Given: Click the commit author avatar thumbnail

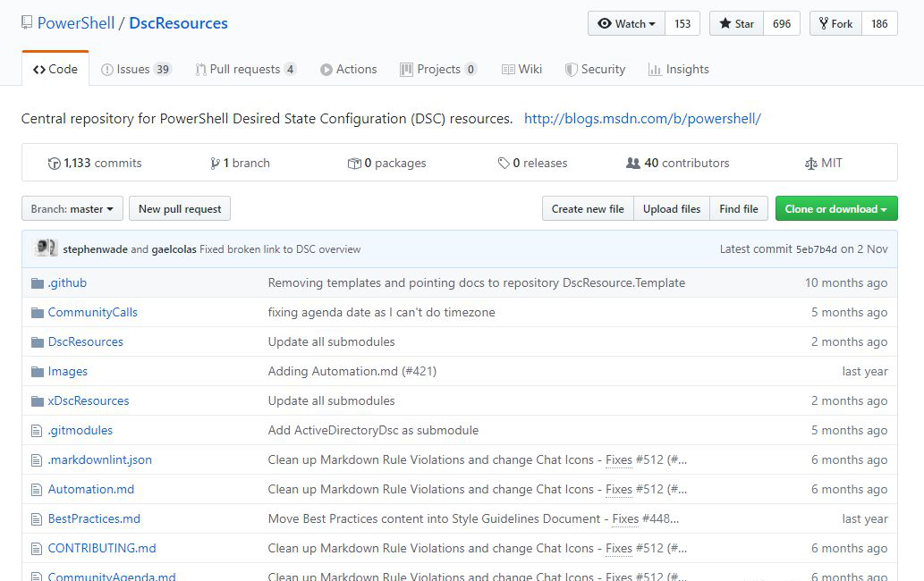Looking at the screenshot, I should pos(46,248).
